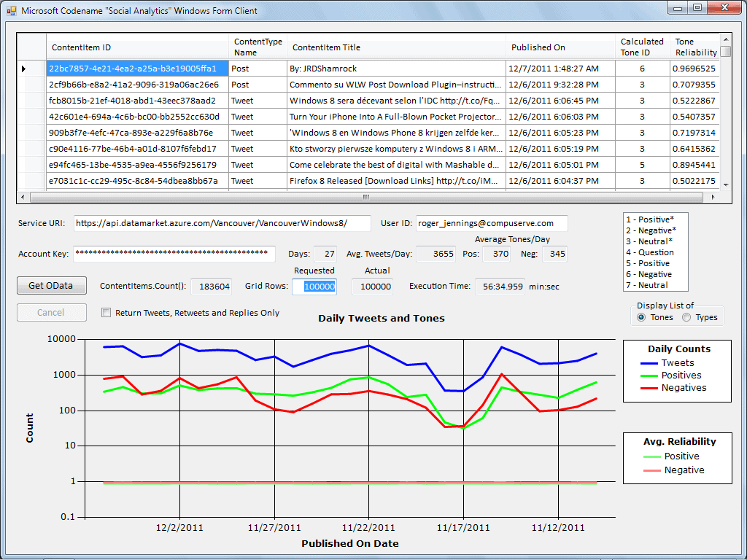This screenshot has height=560, width=747.
Task: Click the User ID input field
Action: pyautogui.click(x=492, y=223)
